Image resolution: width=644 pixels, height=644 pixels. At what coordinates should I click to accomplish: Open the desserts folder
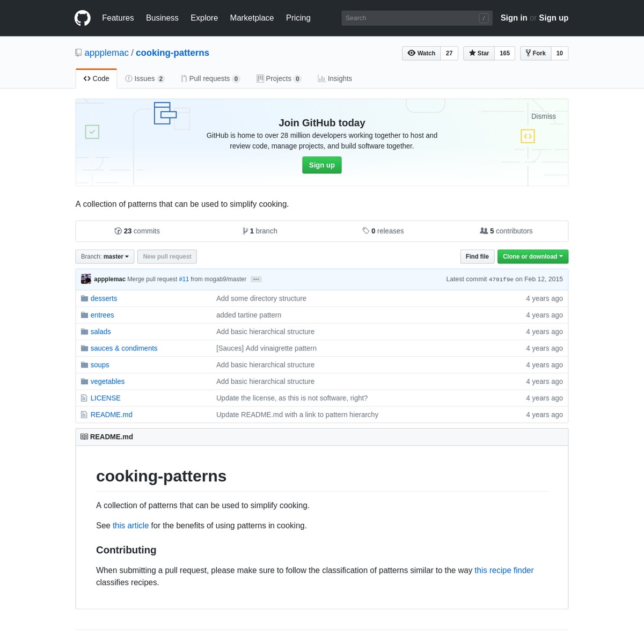[x=104, y=298]
